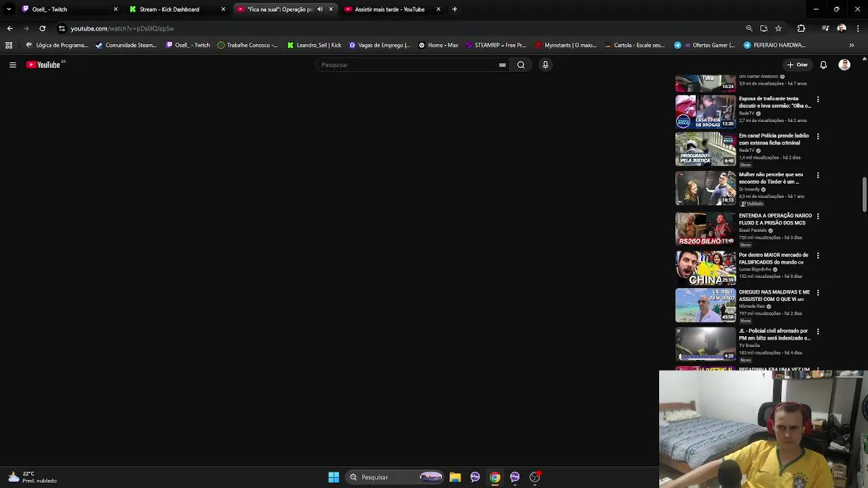The height and width of the screenshot is (488, 868).
Task: Close the Stream - Kick Dashboard tab
Action: pos(223,9)
